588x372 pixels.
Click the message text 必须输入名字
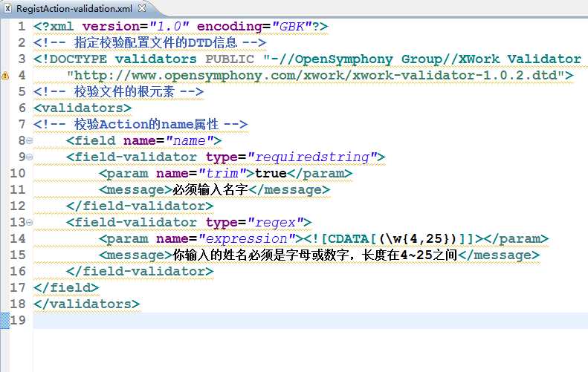pos(210,189)
